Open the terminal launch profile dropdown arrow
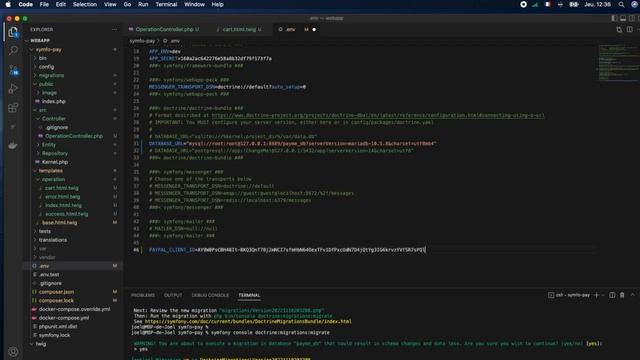 click(603, 295)
